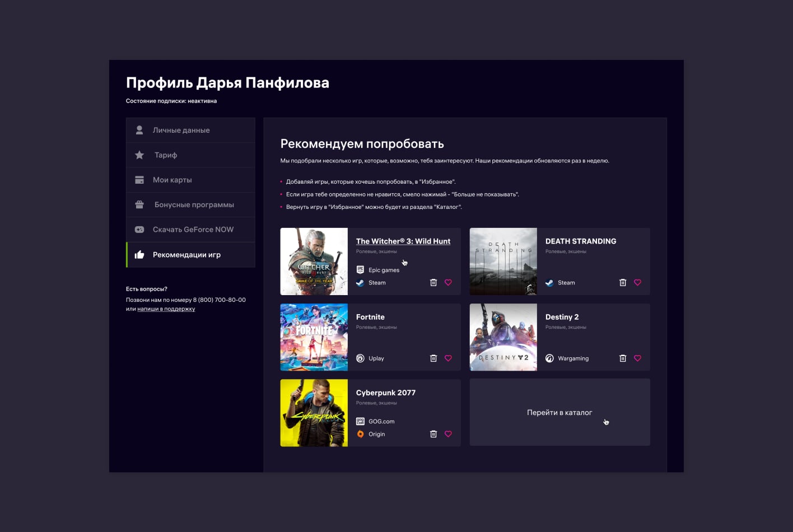Delete The Witcher 3 from recommendations
793x532 pixels.
(433, 283)
